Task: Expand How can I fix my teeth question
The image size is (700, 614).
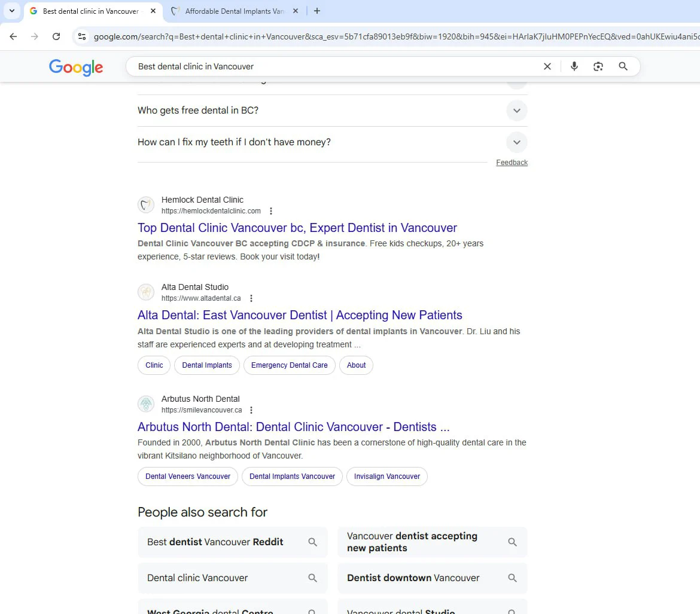Action: click(332, 142)
